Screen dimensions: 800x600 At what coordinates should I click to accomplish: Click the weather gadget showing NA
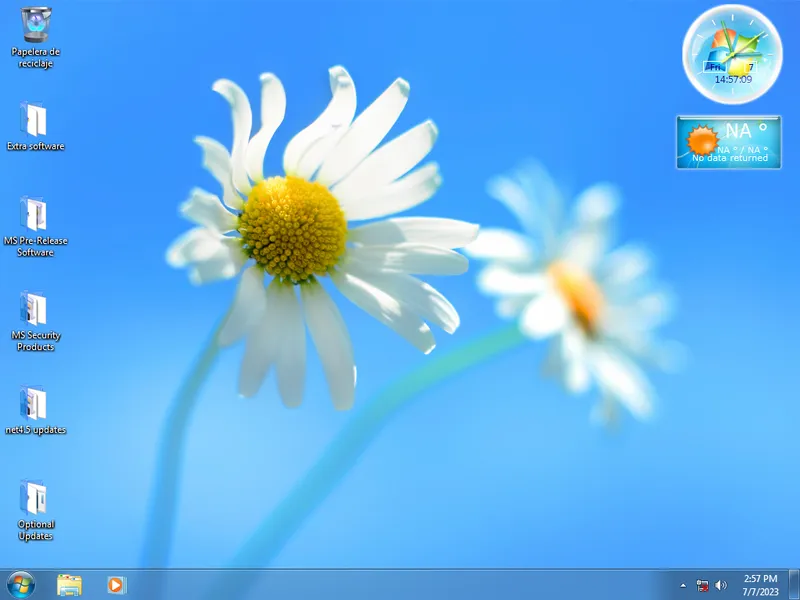point(729,142)
